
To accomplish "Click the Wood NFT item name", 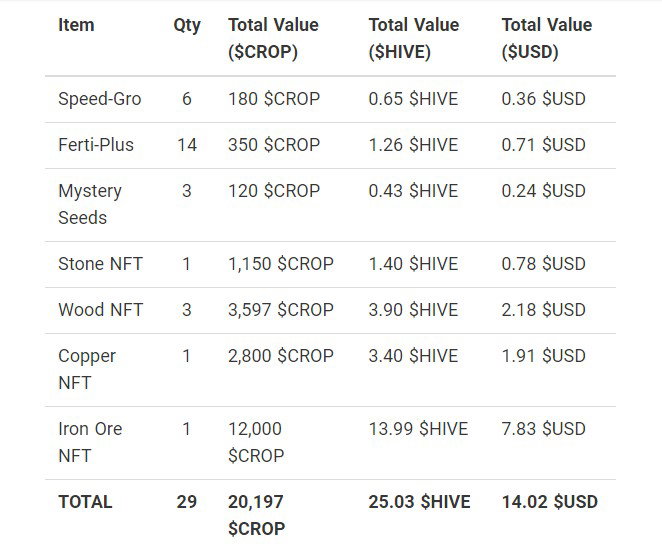I will click(x=100, y=310).
